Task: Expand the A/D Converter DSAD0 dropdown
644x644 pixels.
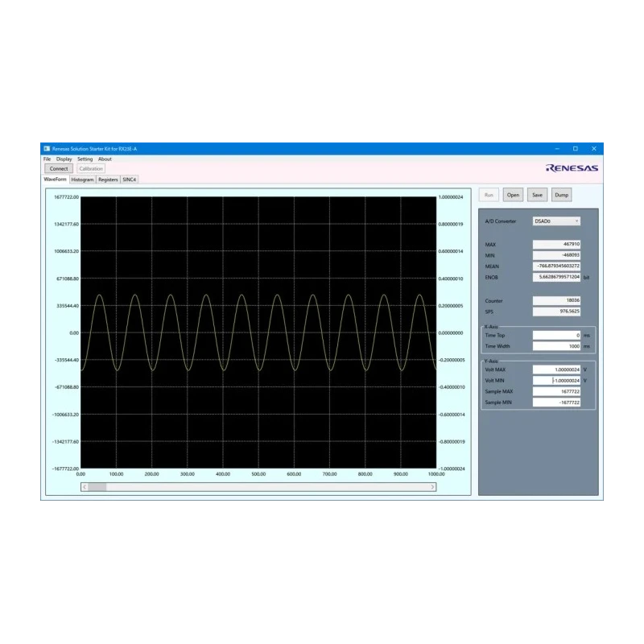Action: pos(556,221)
